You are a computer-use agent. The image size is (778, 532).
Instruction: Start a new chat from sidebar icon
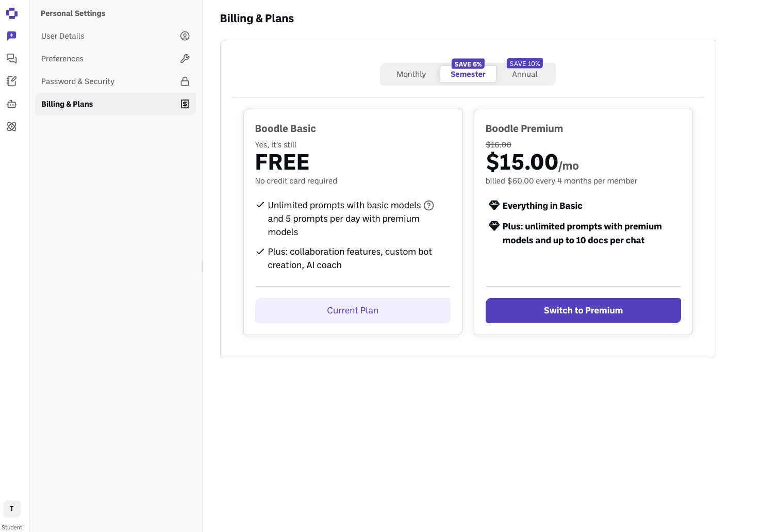(12, 36)
